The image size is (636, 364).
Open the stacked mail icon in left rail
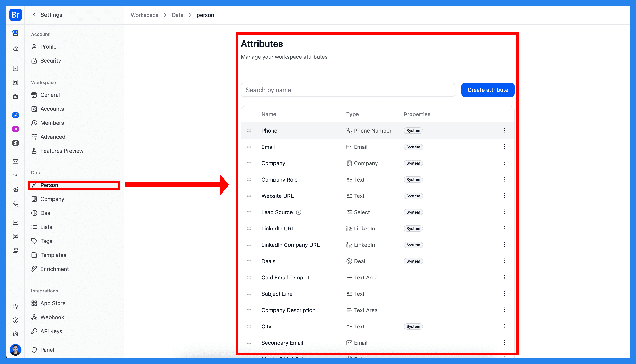tap(15, 250)
